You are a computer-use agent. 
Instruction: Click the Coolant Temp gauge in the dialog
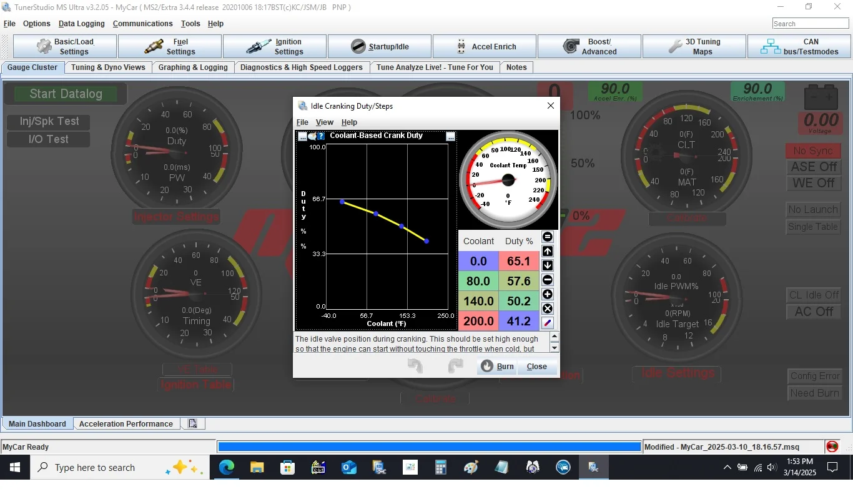[508, 180]
